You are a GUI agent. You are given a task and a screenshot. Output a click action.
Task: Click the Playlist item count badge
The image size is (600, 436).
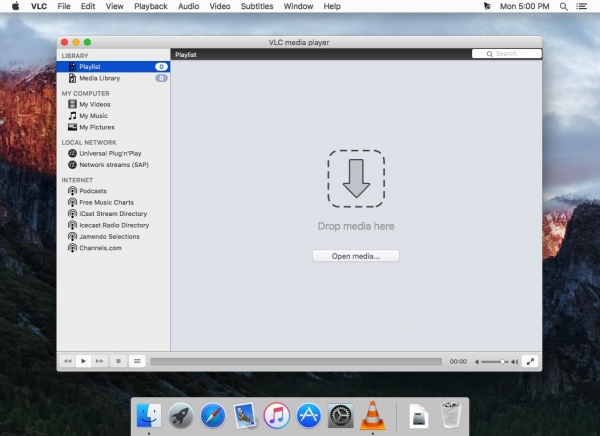pos(161,67)
